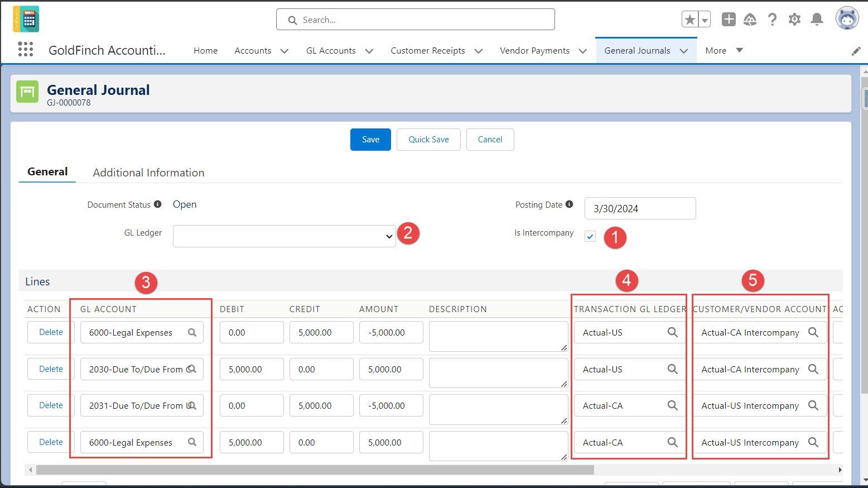The height and width of the screenshot is (488, 868).
Task: Look up vendor account on first Actual-CA Intercompany row
Action: click(813, 332)
